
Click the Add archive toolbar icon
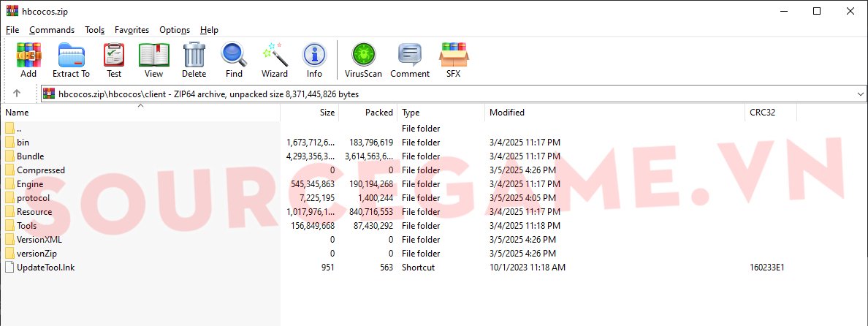click(28, 59)
